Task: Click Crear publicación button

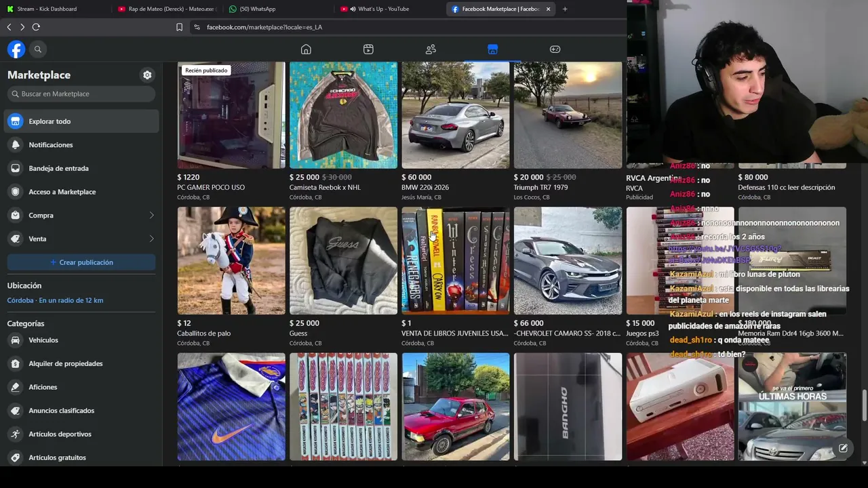Action: click(x=81, y=262)
